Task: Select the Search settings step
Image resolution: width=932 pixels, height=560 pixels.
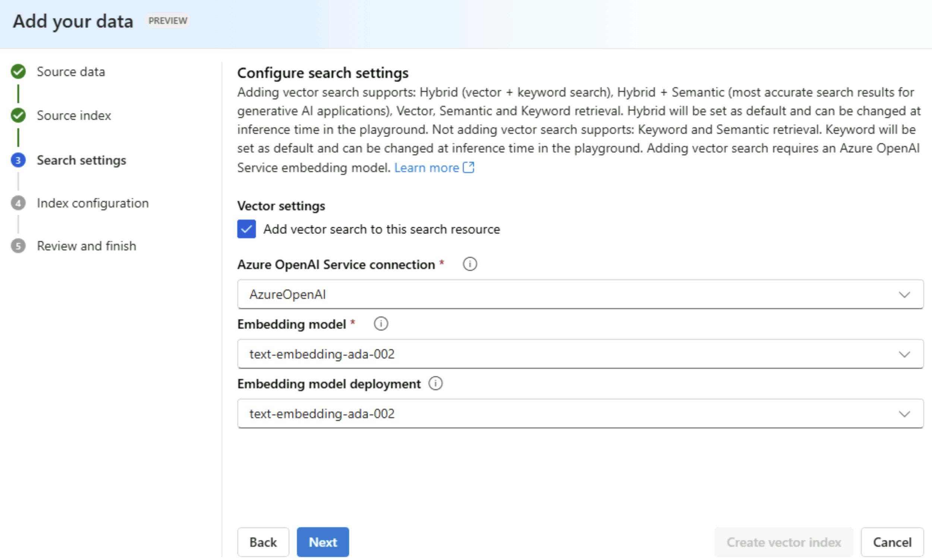Action: 82,160
